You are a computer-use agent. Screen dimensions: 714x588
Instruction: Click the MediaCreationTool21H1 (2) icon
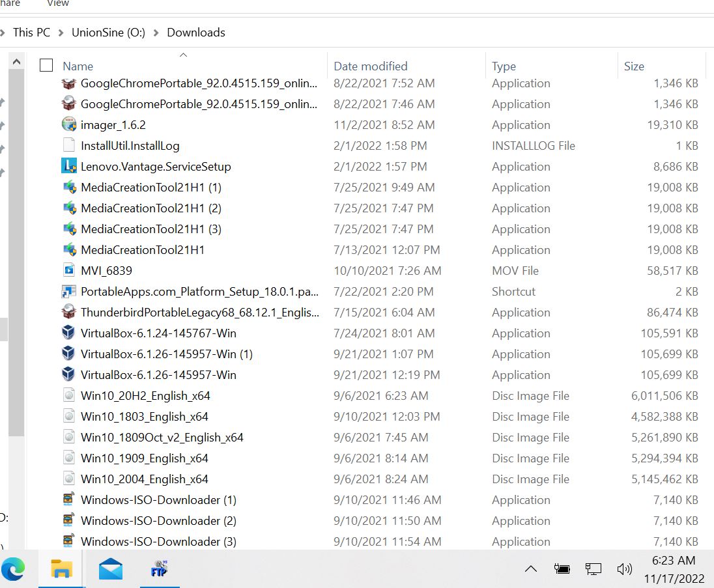click(69, 208)
